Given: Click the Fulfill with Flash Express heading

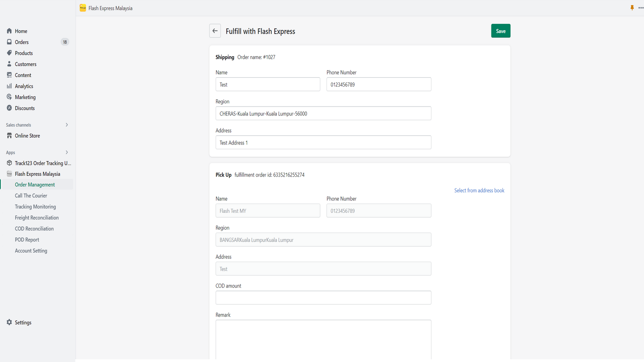Looking at the screenshot, I should click(260, 31).
